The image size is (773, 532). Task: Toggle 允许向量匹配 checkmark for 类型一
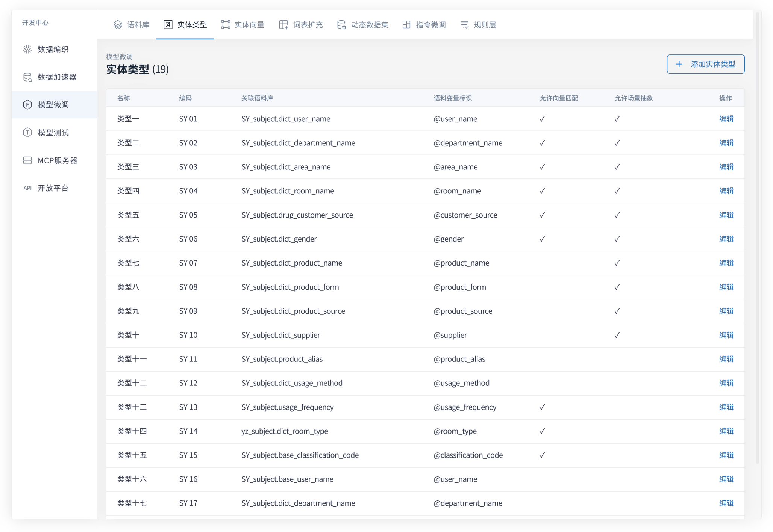pos(542,119)
